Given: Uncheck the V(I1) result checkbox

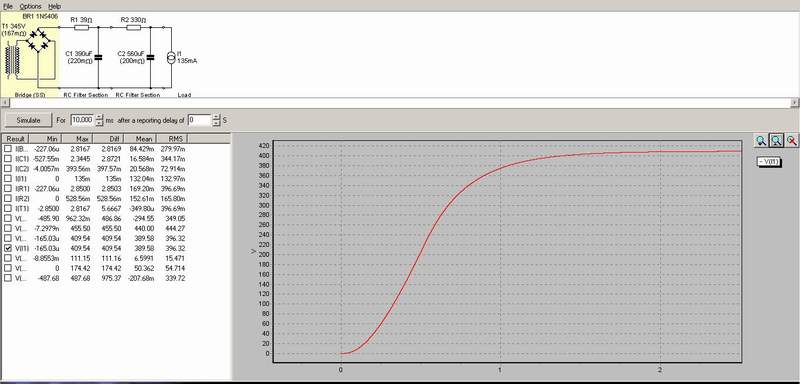Looking at the screenshot, I should click(x=7, y=248).
